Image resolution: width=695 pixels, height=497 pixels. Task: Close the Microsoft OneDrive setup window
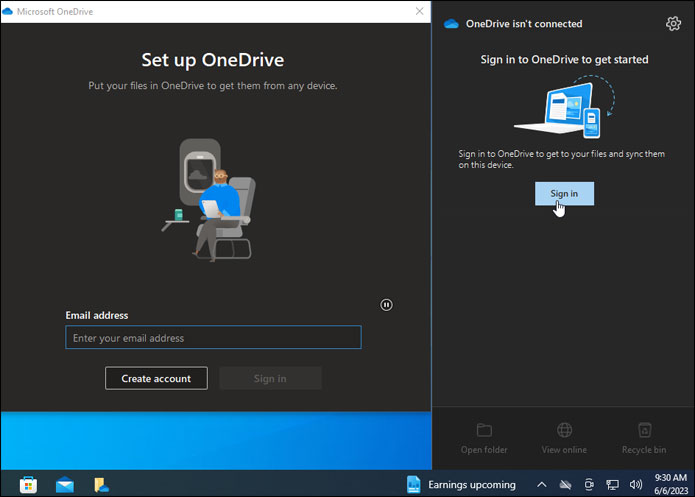point(419,11)
